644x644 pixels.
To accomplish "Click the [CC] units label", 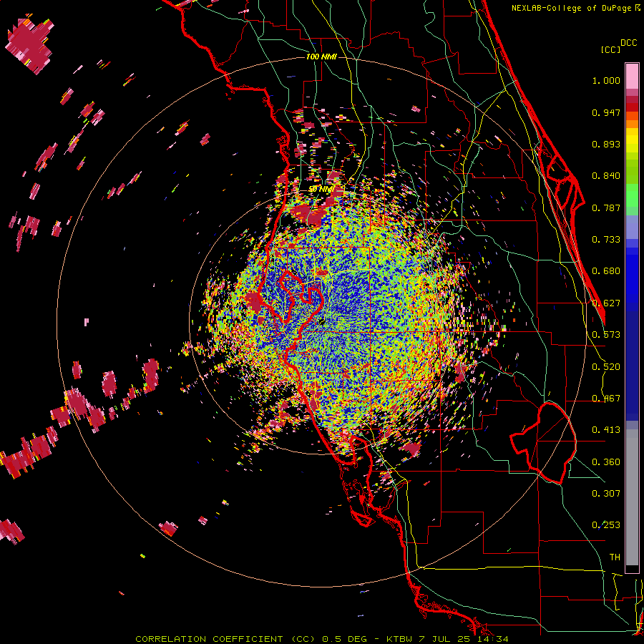I will 610,49.
